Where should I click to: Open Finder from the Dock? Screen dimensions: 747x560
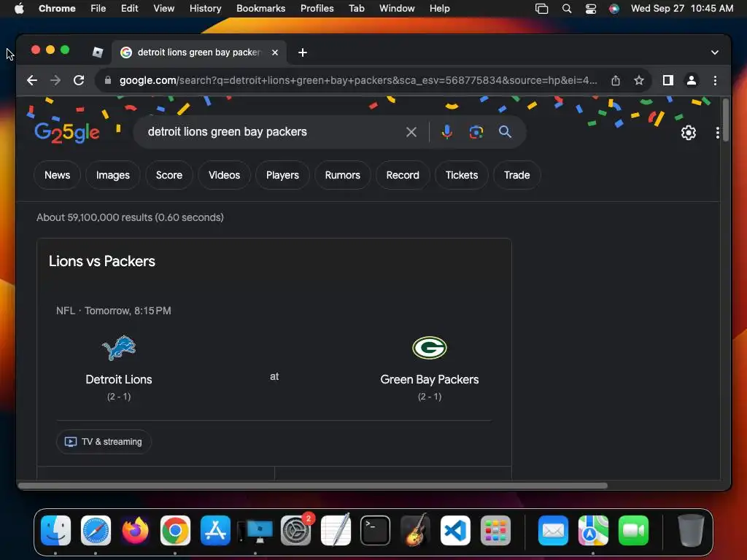tap(55, 530)
